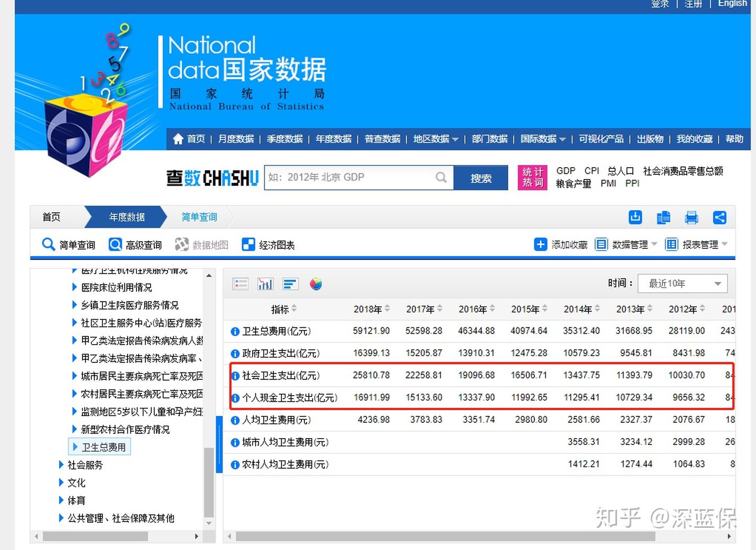Select the pie chart view icon
Viewport: 756px width, 550px height.
pyautogui.click(x=316, y=284)
